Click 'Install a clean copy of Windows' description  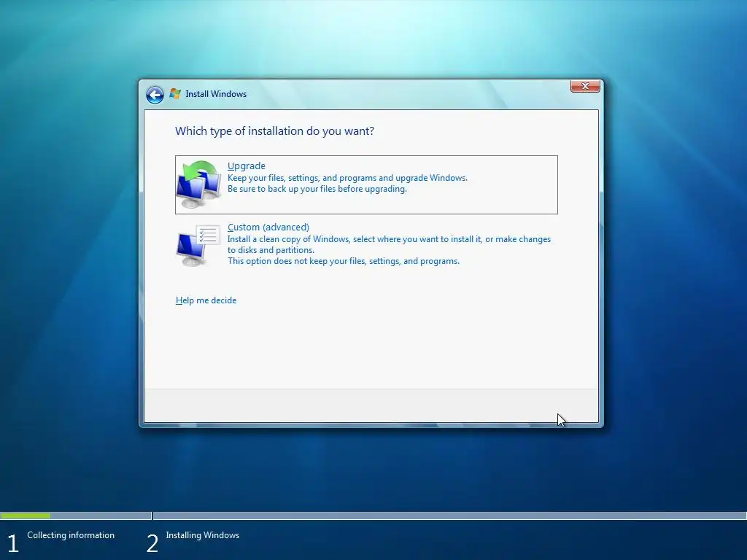click(x=389, y=244)
